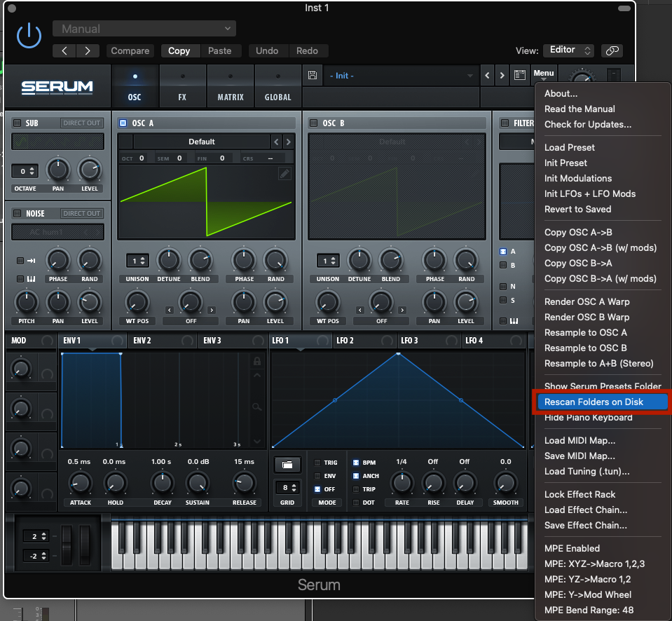Click the Copy button
Viewport: 672px width, 621px height.
click(179, 50)
